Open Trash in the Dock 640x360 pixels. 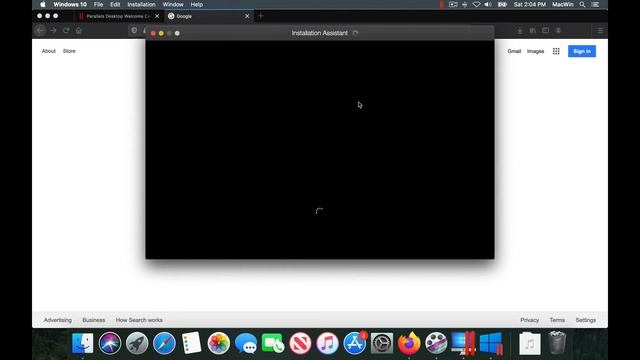coord(557,343)
